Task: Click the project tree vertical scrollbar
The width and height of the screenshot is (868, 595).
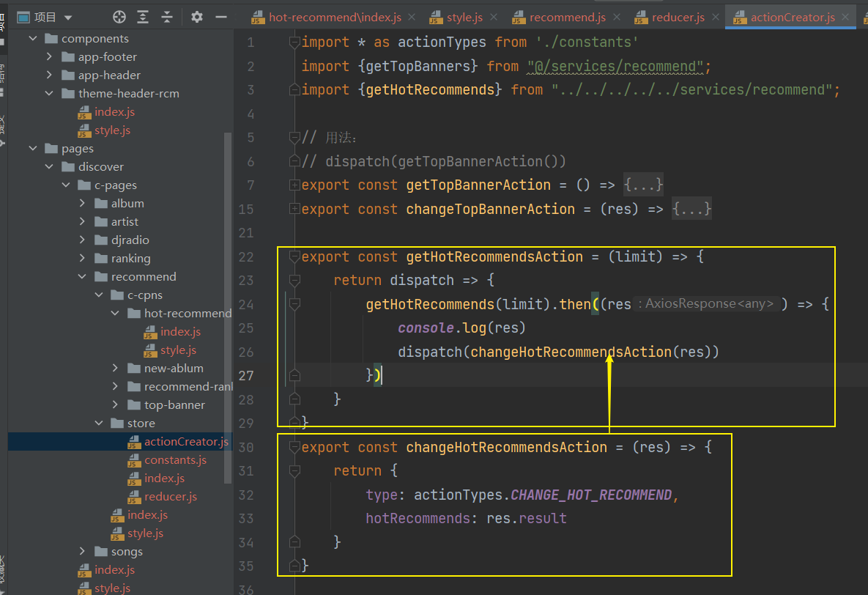Action: [228, 308]
